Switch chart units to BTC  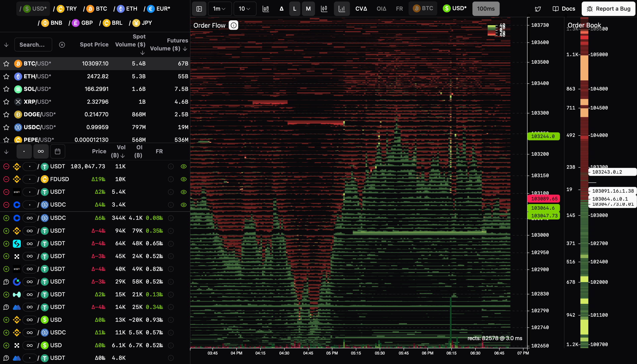[423, 8]
